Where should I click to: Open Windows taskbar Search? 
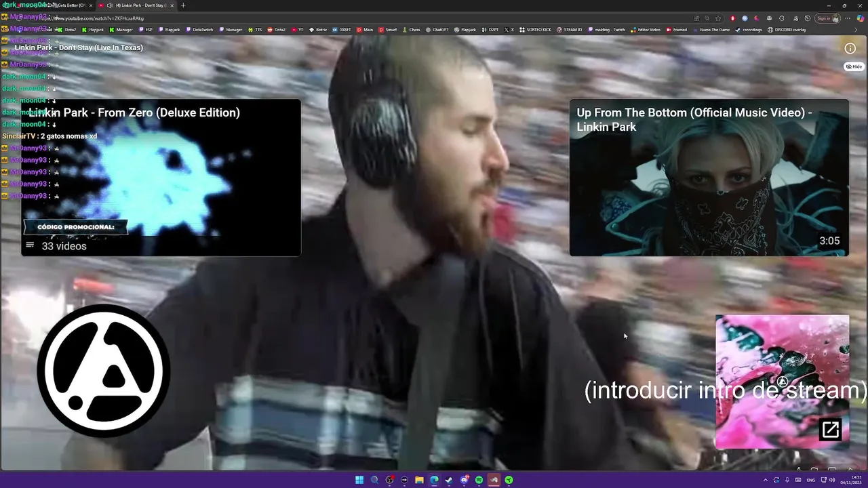click(374, 480)
